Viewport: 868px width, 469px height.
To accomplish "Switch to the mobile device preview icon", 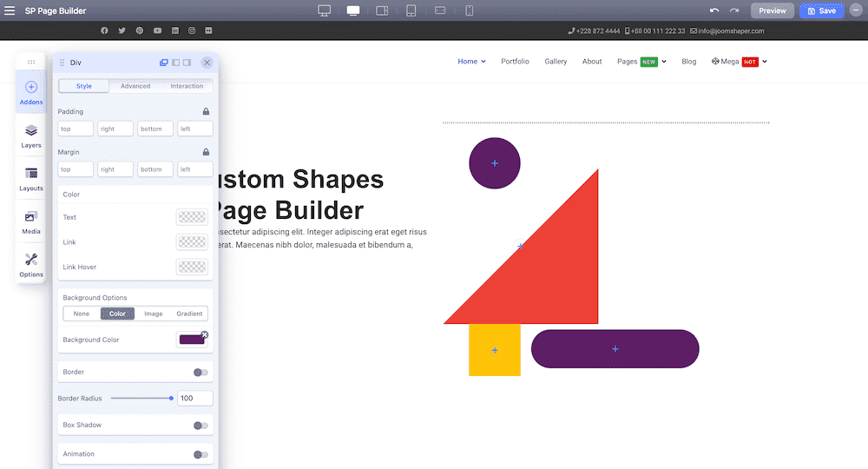I will [x=469, y=10].
